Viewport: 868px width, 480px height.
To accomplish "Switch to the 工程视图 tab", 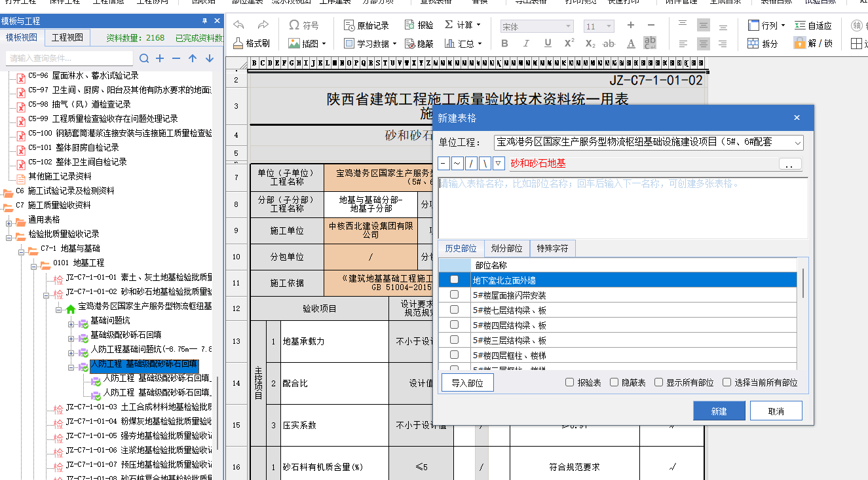I will point(67,37).
